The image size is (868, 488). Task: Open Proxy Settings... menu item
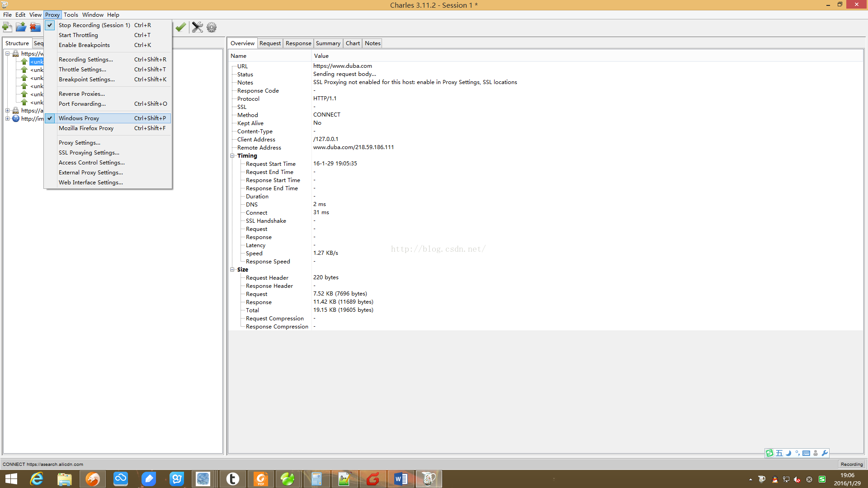tap(108, 143)
